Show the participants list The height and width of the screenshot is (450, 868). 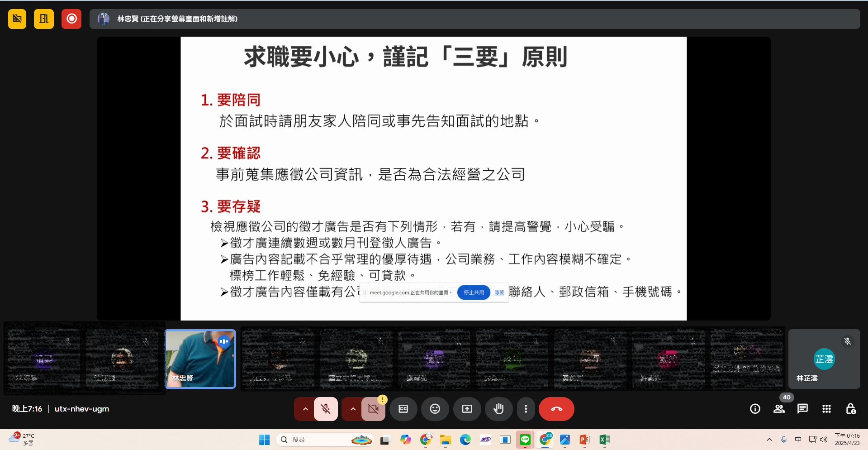[x=778, y=409]
